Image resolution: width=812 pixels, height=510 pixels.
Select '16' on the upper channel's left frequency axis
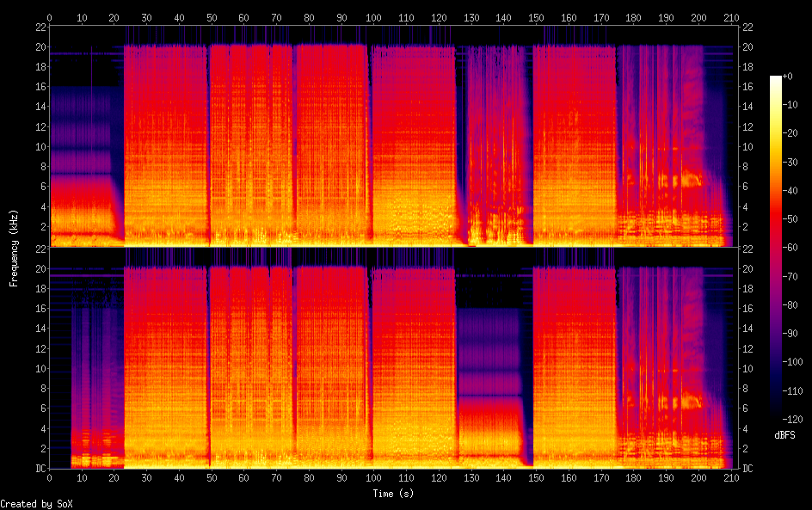tap(40, 87)
